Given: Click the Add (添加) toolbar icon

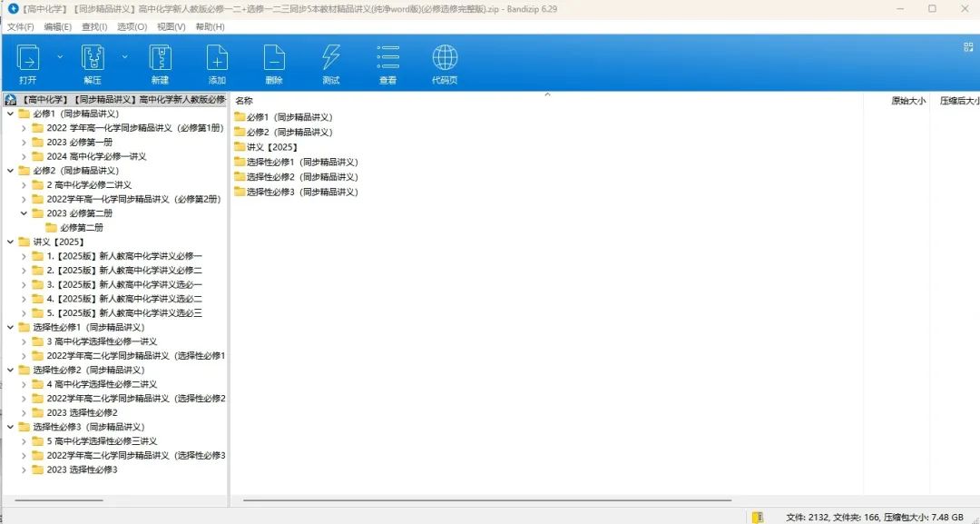Looking at the screenshot, I should [217, 57].
